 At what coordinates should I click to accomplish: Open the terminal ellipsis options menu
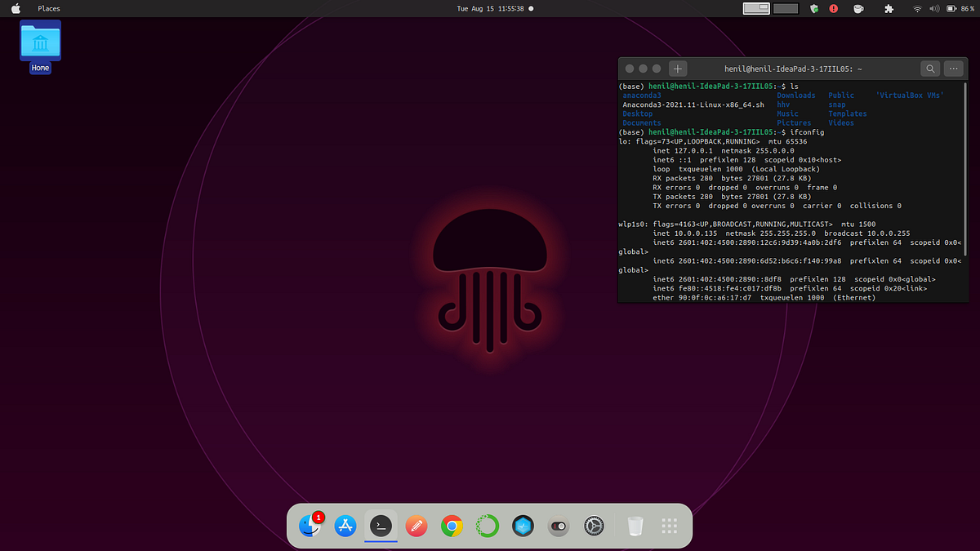click(953, 69)
